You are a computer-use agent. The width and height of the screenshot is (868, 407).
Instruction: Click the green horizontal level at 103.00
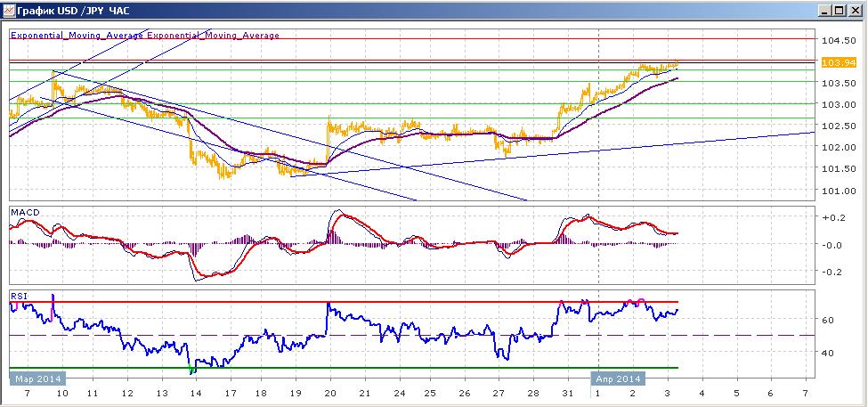tap(412, 103)
